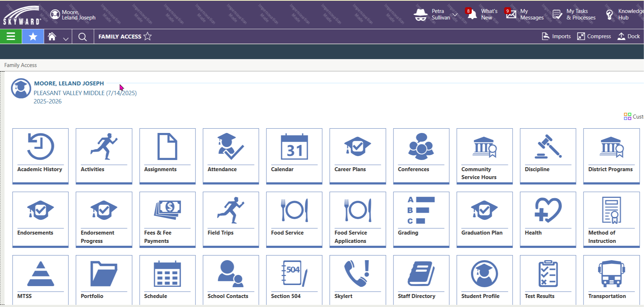Click the Family Access breadcrumb

[x=21, y=65]
